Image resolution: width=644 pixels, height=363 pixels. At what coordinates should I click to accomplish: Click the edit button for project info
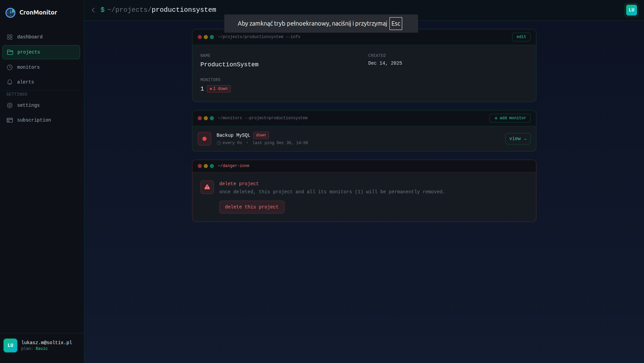pos(521,37)
